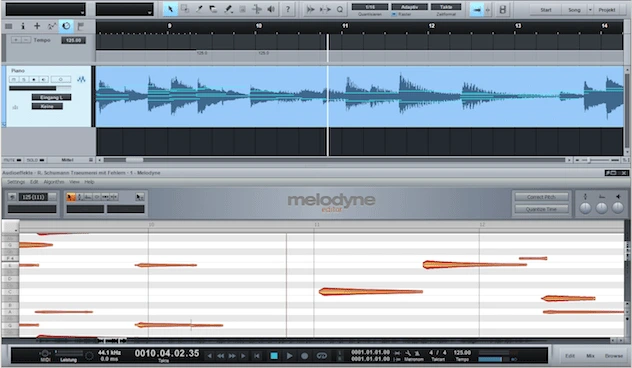Select the arrow tool in the Studio One toolbar
The height and width of the screenshot is (368, 632).
[170, 9]
